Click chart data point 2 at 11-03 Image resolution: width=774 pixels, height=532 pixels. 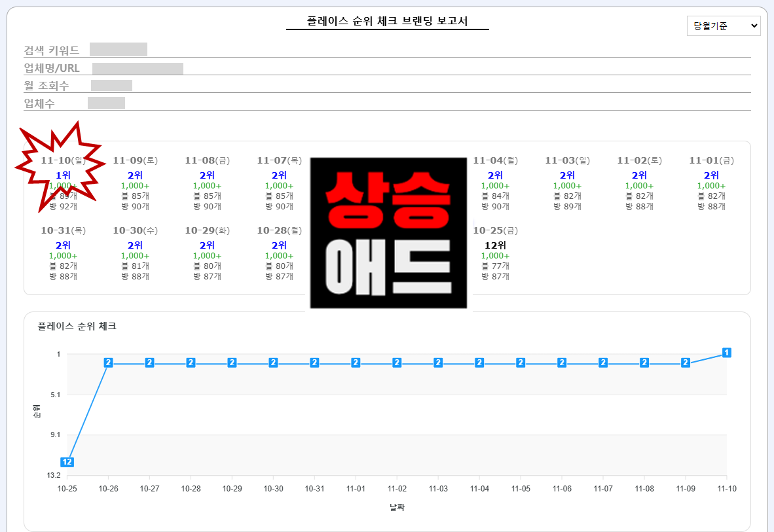(438, 363)
